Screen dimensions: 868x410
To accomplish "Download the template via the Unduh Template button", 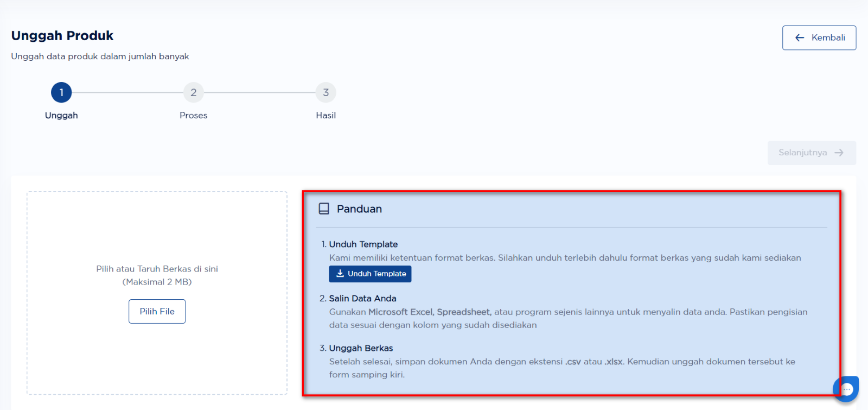I will click(x=370, y=274).
